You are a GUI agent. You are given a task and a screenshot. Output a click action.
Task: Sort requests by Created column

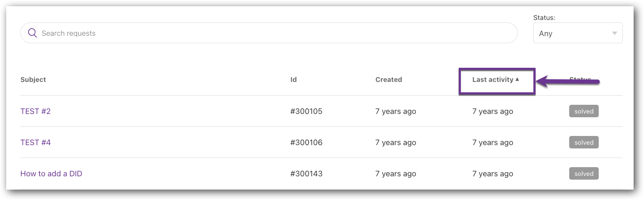[x=388, y=79]
